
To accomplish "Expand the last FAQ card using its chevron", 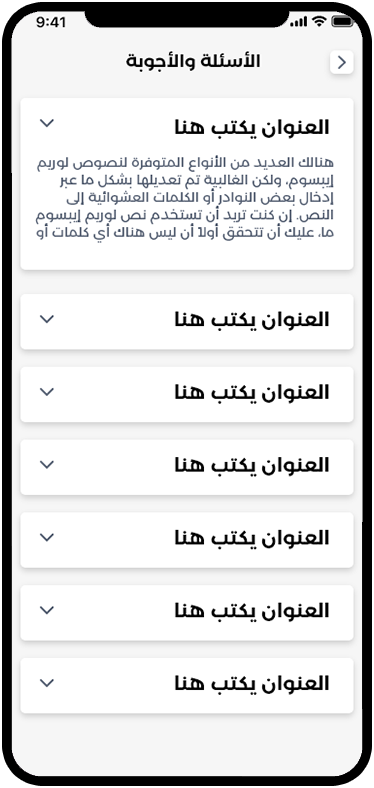I will click(47, 682).
